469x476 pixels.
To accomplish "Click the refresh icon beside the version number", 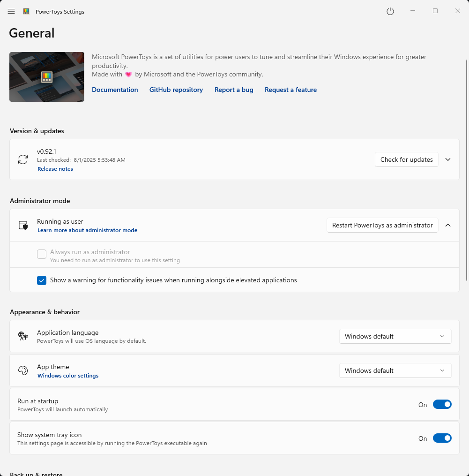I will (x=23, y=159).
